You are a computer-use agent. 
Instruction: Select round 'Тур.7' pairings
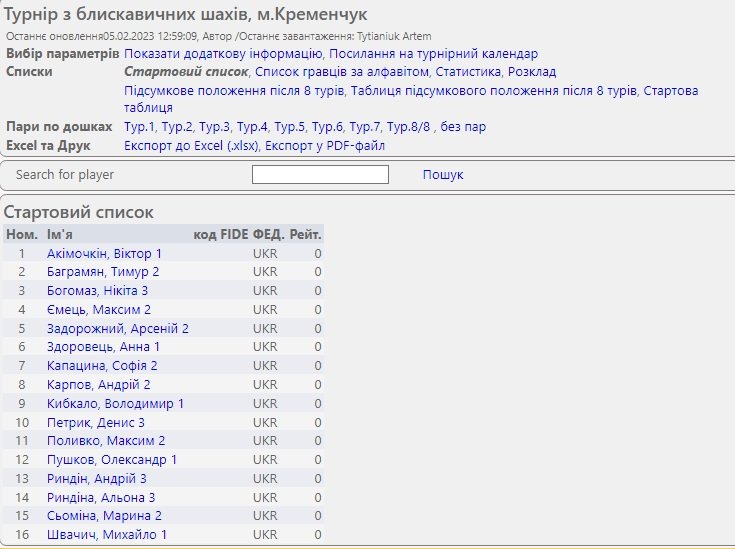(x=364, y=127)
